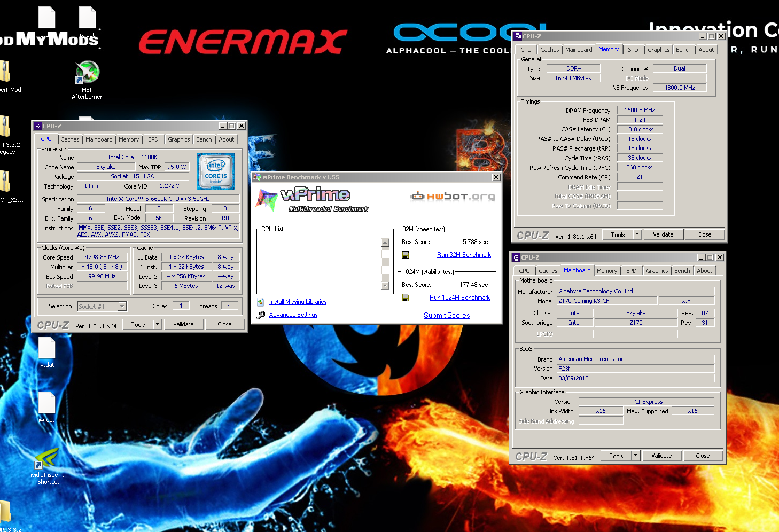Click Validate in the Memory window

(663, 234)
